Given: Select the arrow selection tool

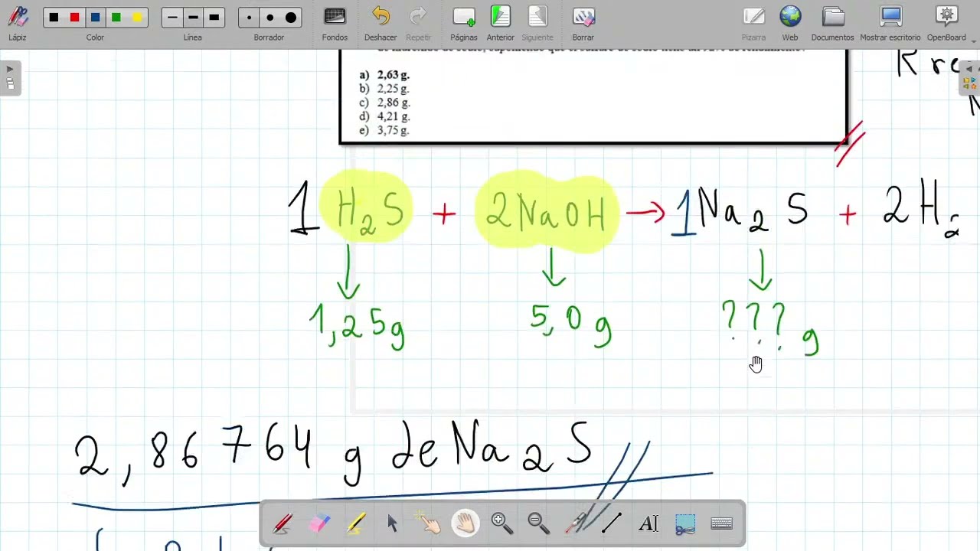Looking at the screenshot, I should [393, 523].
